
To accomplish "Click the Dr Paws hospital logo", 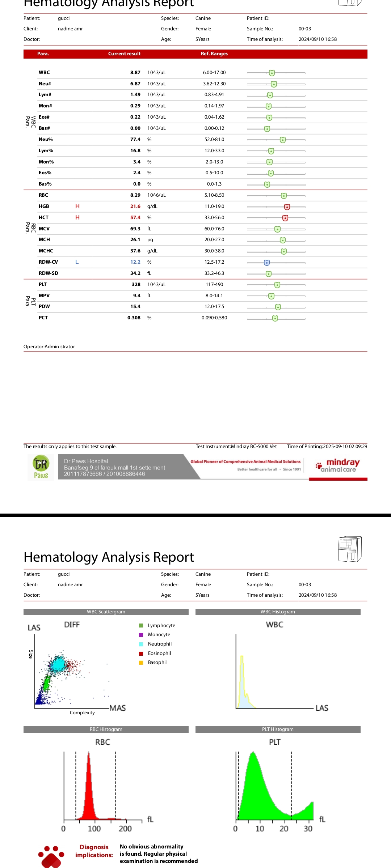I will point(41,467).
